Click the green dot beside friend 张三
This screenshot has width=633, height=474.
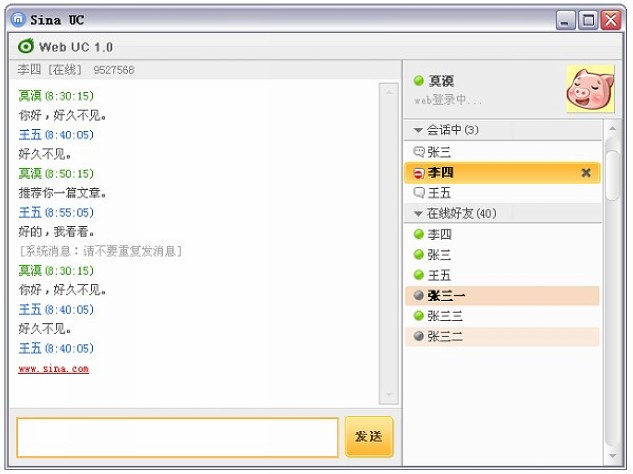coord(419,255)
